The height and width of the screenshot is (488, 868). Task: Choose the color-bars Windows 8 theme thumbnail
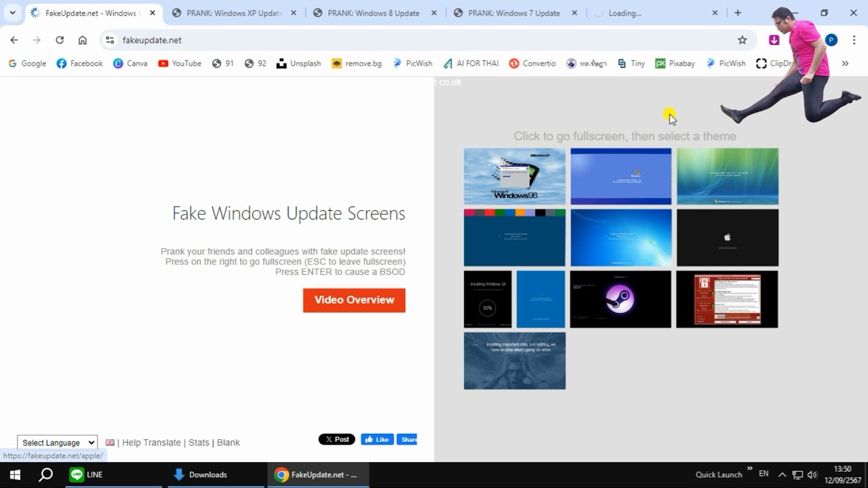(515, 238)
